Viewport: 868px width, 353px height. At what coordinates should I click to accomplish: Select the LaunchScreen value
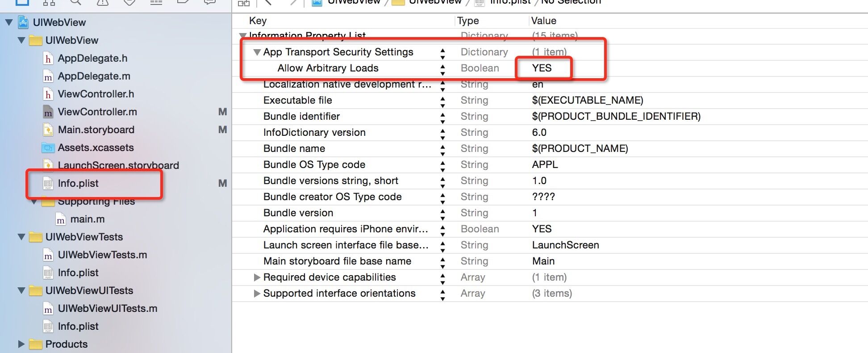pos(565,245)
